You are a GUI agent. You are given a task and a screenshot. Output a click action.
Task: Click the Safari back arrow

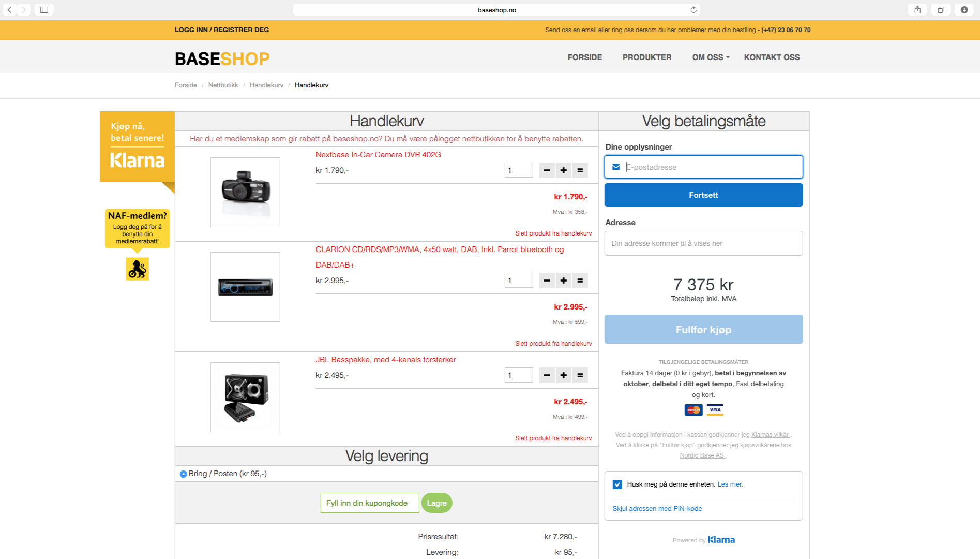[9, 10]
